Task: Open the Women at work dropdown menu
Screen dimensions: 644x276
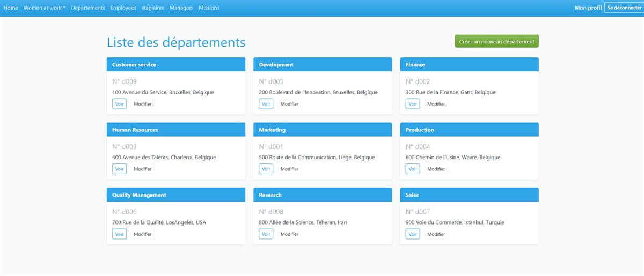Action: pyautogui.click(x=44, y=8)
